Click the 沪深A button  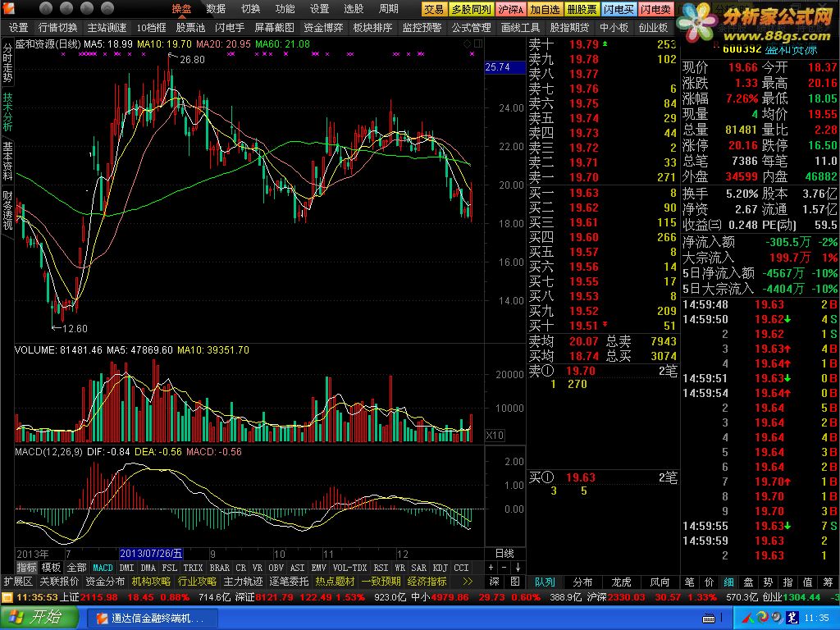pyautogui.click(x=510, y=9)
